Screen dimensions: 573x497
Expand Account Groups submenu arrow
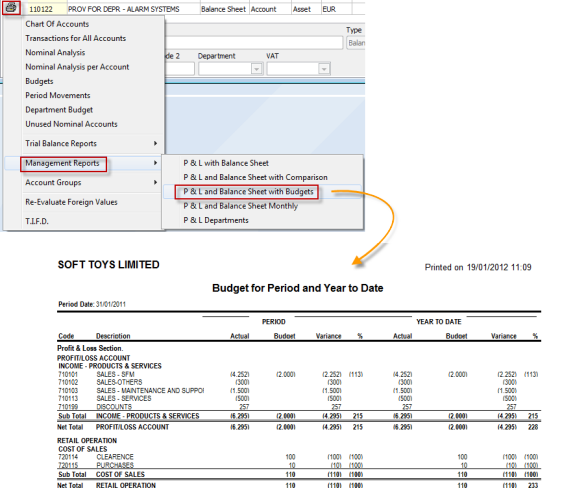pos(156,182)
